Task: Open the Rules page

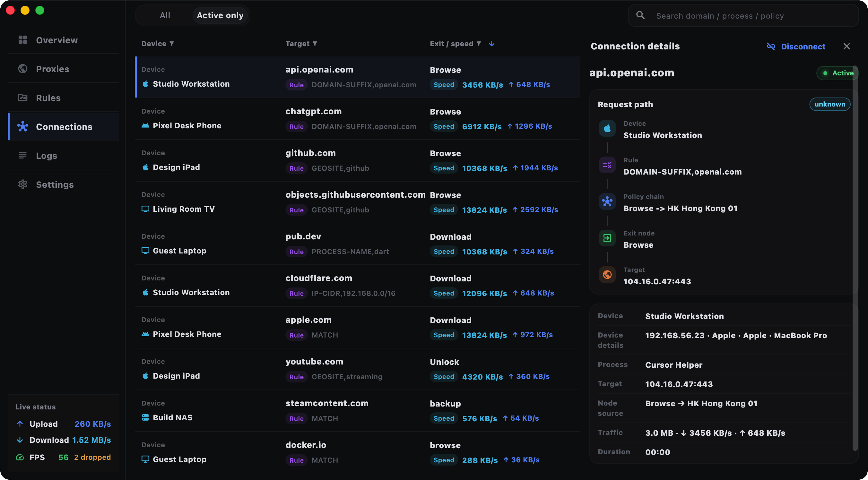Action: pyautogui.click(x=63, y=98)
